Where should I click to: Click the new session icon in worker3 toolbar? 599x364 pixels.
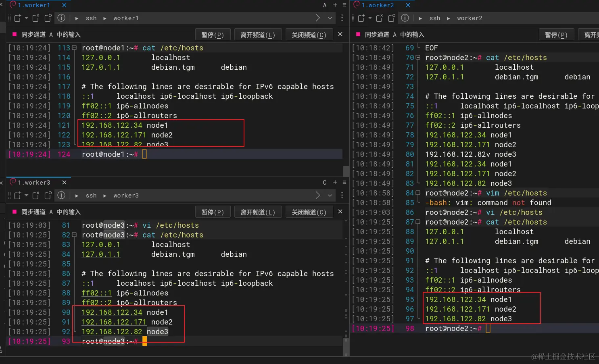click(x=17, y=196)
